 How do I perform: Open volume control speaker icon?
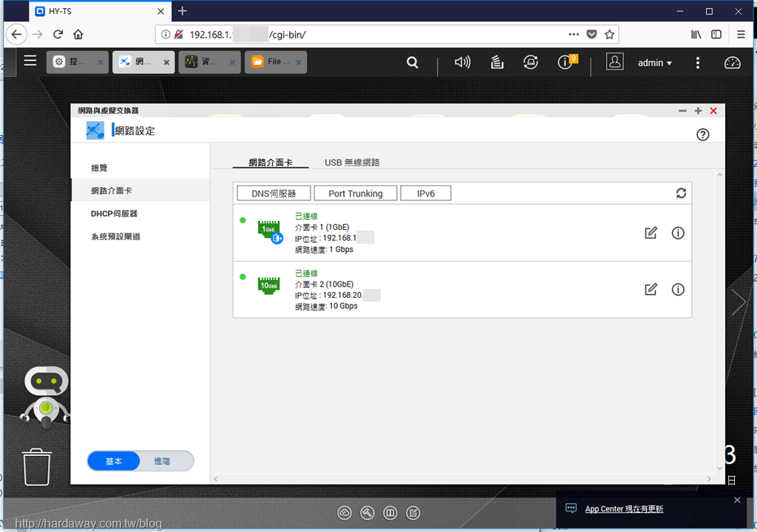click(462, 62)
